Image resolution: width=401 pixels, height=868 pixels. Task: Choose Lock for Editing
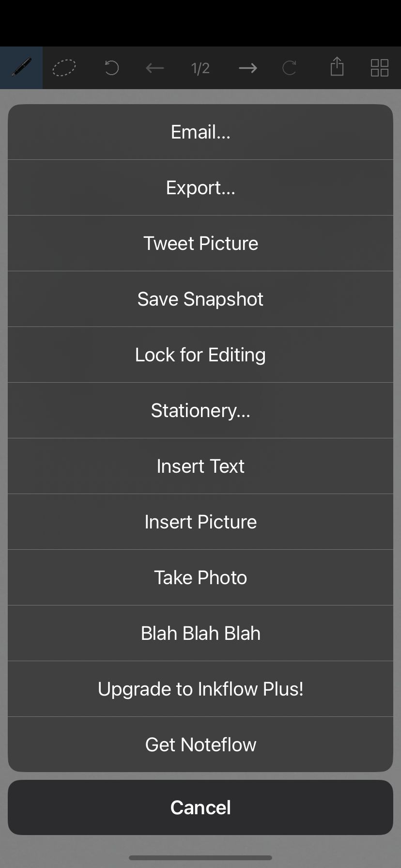pyautogui.click(x=200, y=354)
